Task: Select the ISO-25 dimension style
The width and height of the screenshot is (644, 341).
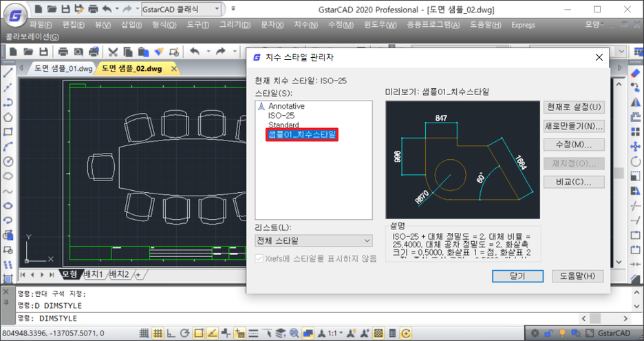Action: [281, 116]
